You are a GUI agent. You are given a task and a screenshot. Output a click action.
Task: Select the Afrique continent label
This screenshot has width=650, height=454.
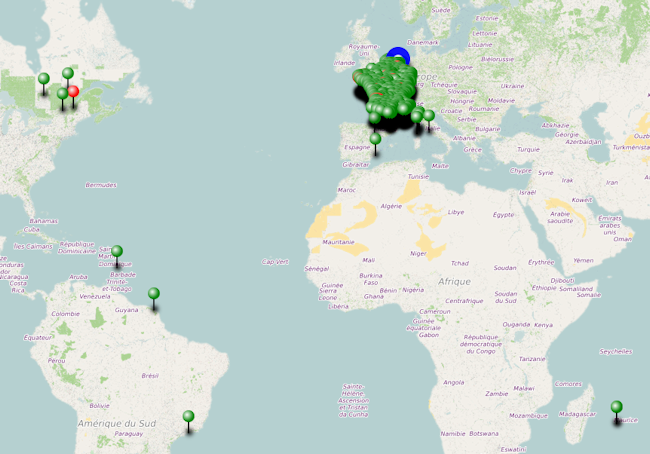click(454, 282)
